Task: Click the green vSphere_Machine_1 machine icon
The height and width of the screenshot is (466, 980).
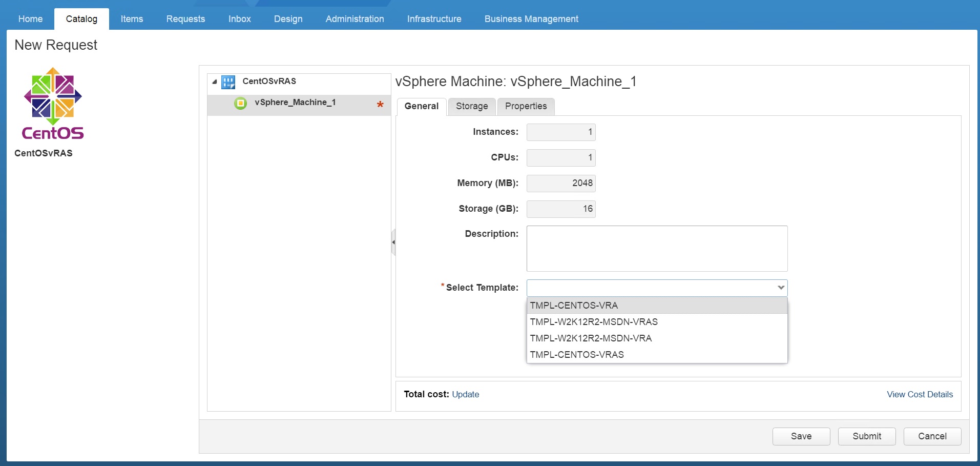Action: (240, 103)
